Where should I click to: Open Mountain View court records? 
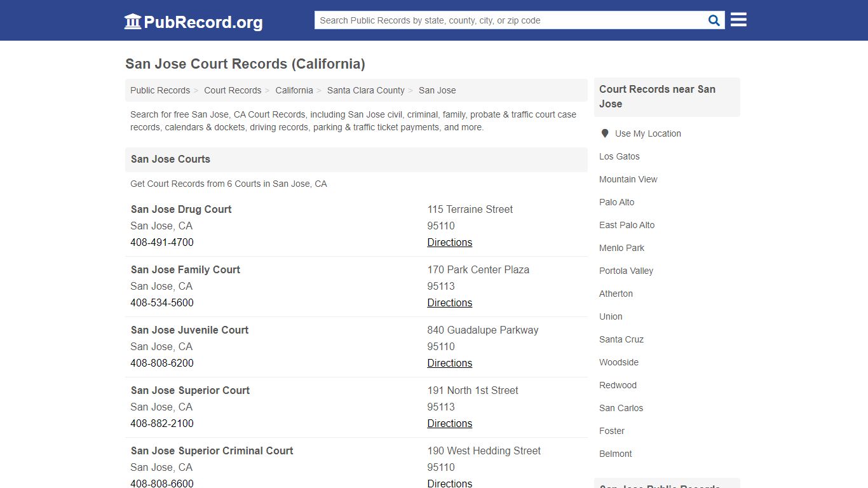pyautogui.click(x=628, y=179)
